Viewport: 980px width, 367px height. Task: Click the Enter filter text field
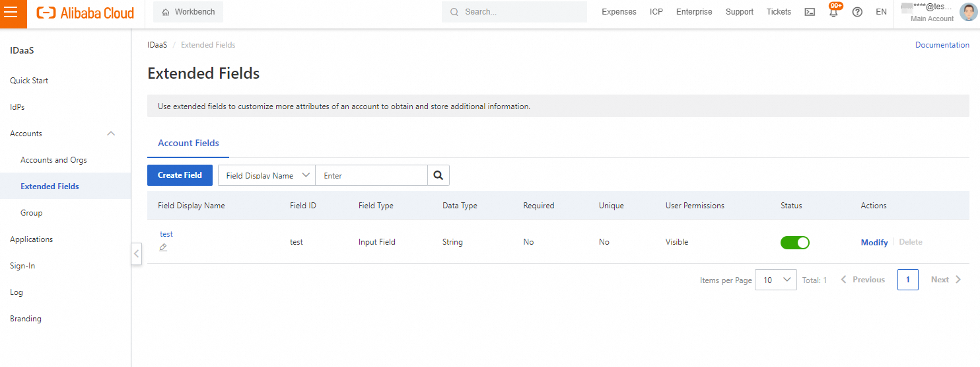[372, 175]
